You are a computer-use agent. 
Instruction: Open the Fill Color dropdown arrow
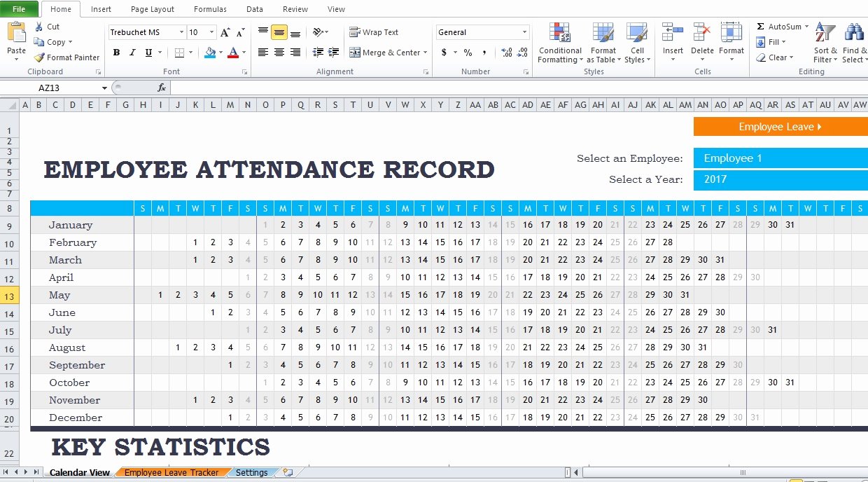coord(220,53)
